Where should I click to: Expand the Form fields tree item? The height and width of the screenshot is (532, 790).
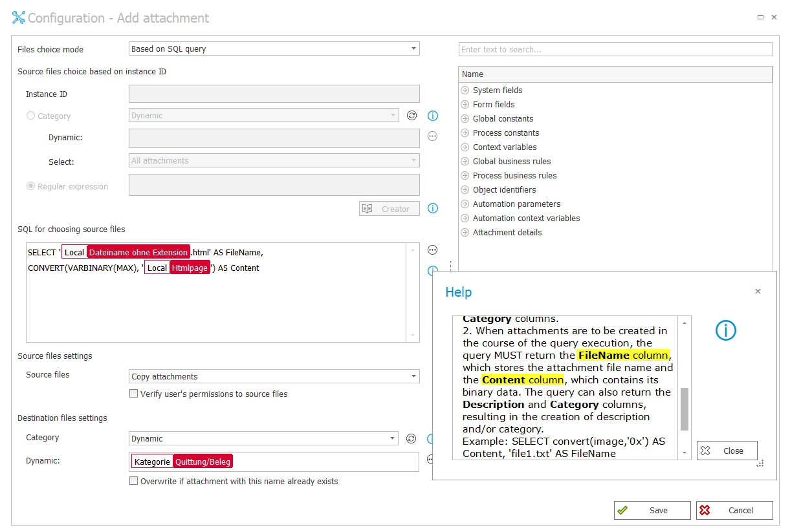tap(465, 105)
